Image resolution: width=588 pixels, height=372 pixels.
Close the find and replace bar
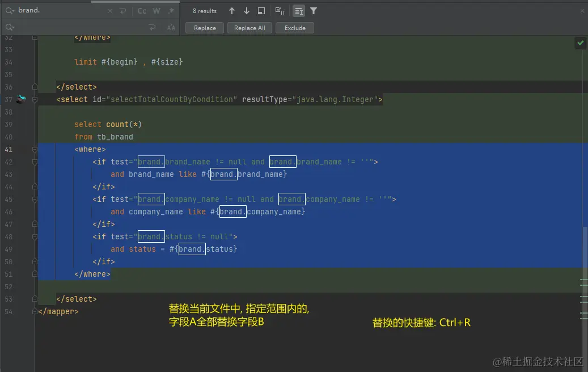click(582, 11)
